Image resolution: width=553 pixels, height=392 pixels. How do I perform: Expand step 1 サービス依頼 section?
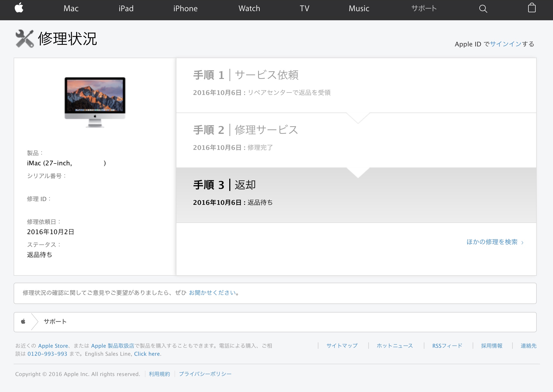pyautogui.click(x=246, y=75)
